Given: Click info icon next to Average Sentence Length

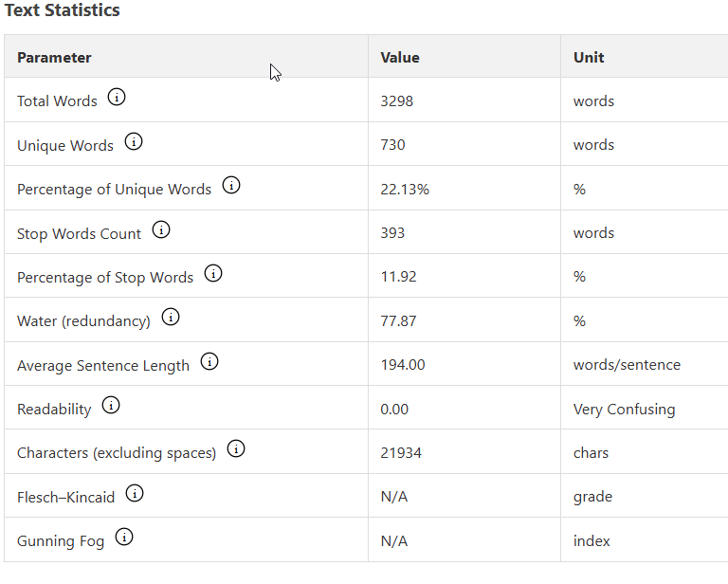Looking at the screenshot, I should 209,361.
